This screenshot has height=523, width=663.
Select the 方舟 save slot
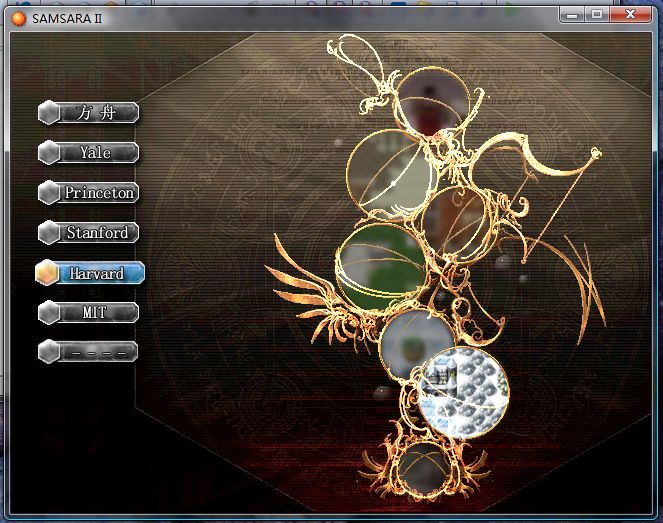(88, 113)
